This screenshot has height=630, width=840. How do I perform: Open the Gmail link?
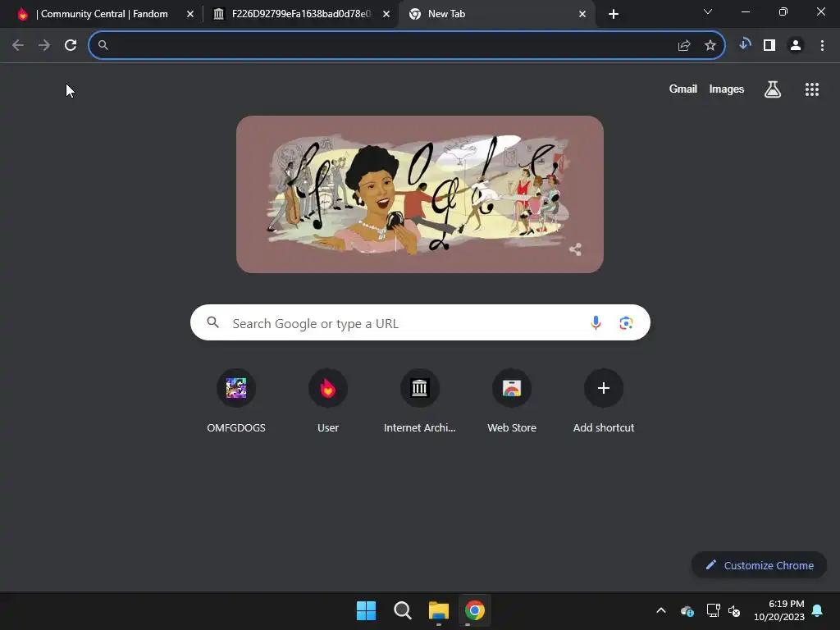point(683,89)
